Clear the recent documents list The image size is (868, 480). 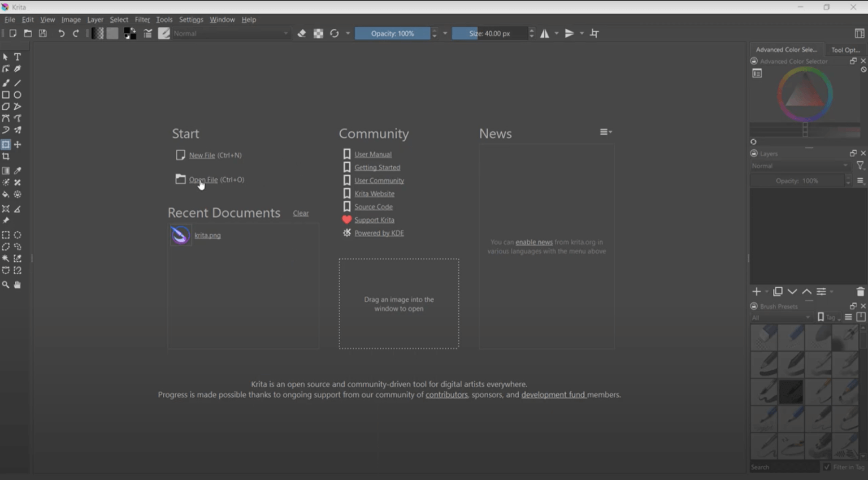coord(301,213)
